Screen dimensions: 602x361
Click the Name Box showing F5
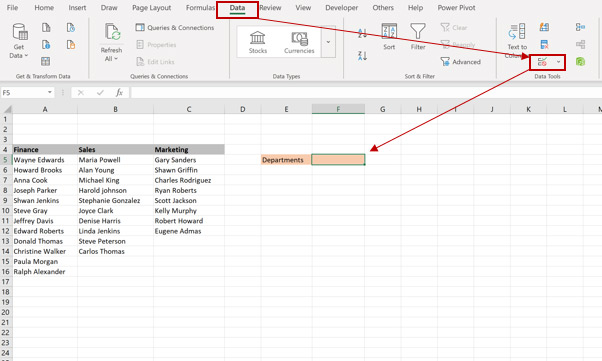[24, 93]
